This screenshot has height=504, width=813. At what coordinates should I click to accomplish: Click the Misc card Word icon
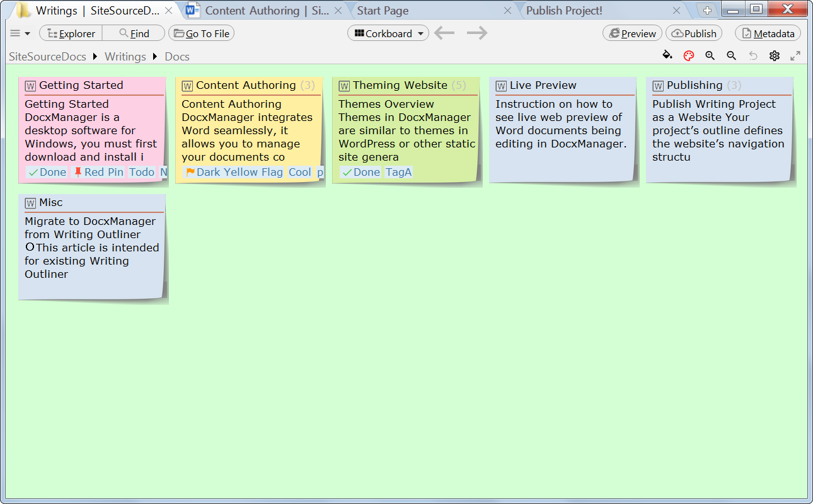[x=30, y=203]
